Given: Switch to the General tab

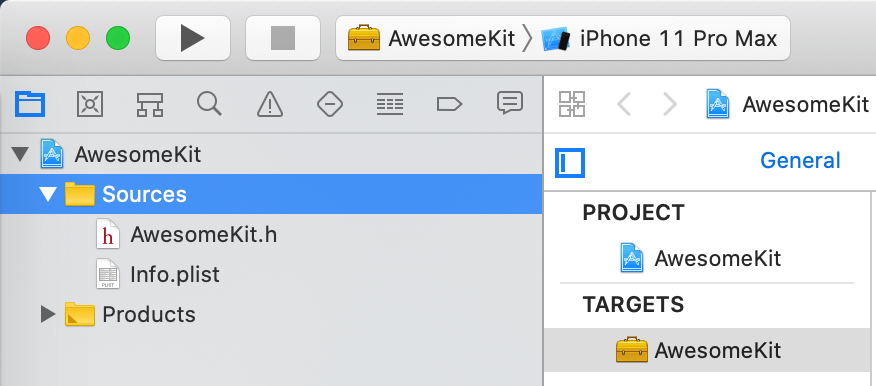Looking at the screenshot, I should (x=800, y=160).
